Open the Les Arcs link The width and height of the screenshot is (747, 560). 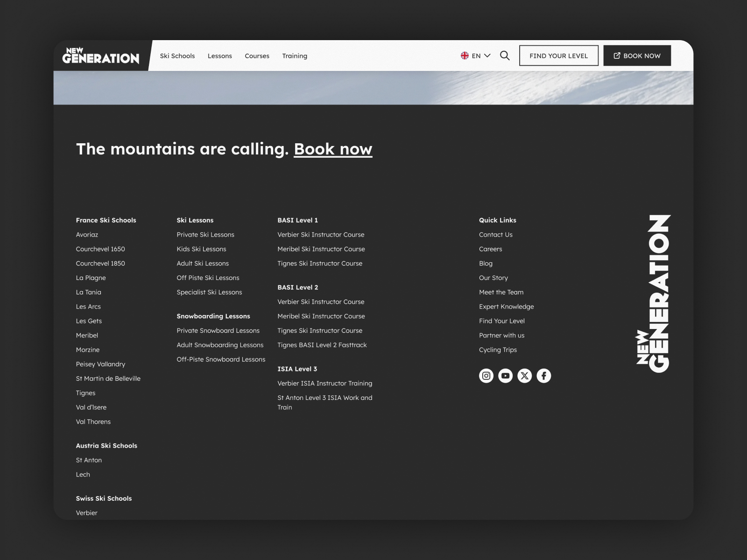coord(88,307)
